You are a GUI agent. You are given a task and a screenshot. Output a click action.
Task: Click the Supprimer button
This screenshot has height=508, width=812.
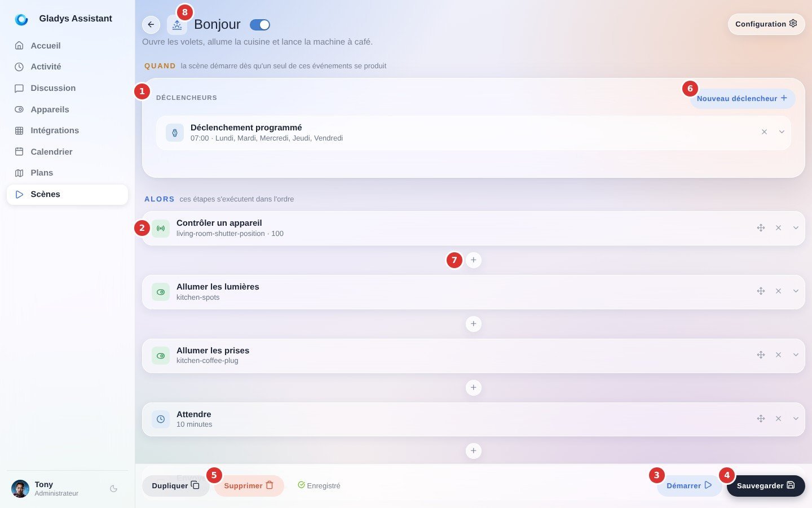(x=249, y=485)
